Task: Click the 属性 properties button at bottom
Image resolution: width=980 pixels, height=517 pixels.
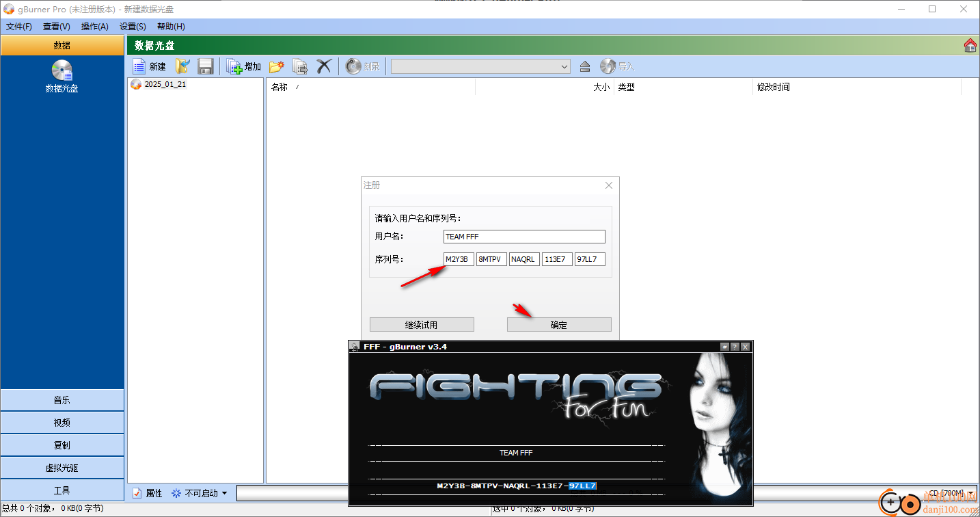Action: coord(147,493)
